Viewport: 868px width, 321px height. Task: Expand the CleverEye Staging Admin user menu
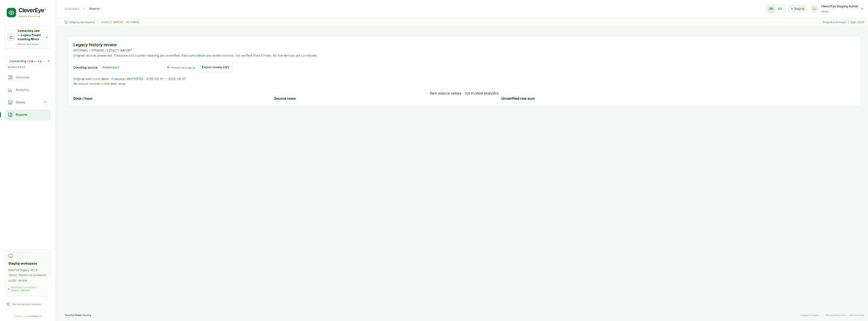837,8
